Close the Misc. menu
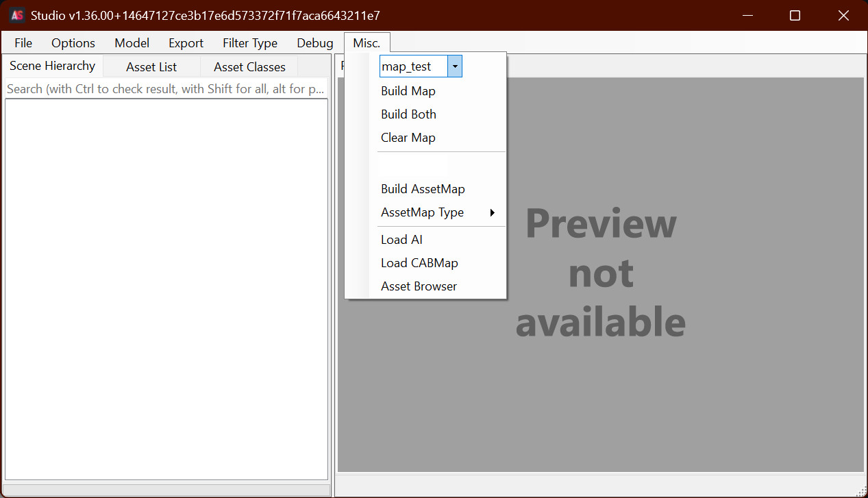This screenshot has height=498, width=868. click(367, 42)
